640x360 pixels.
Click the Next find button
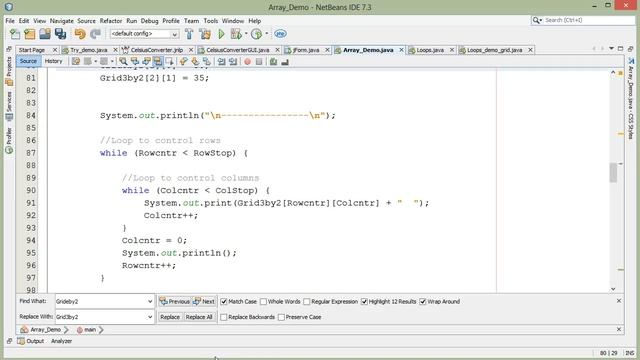(x=204, y=302)
